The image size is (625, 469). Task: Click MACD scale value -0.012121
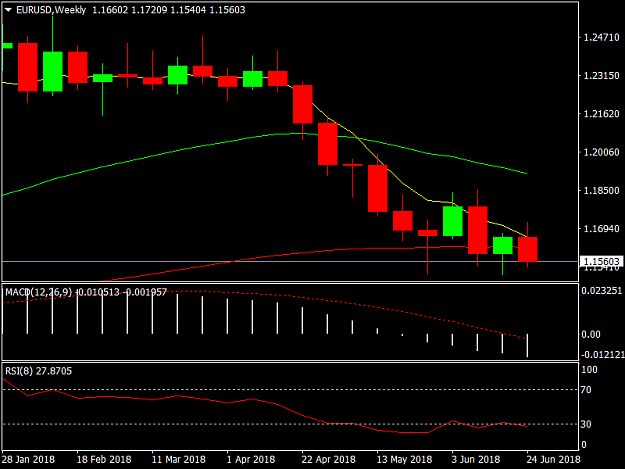coord(602,354)
